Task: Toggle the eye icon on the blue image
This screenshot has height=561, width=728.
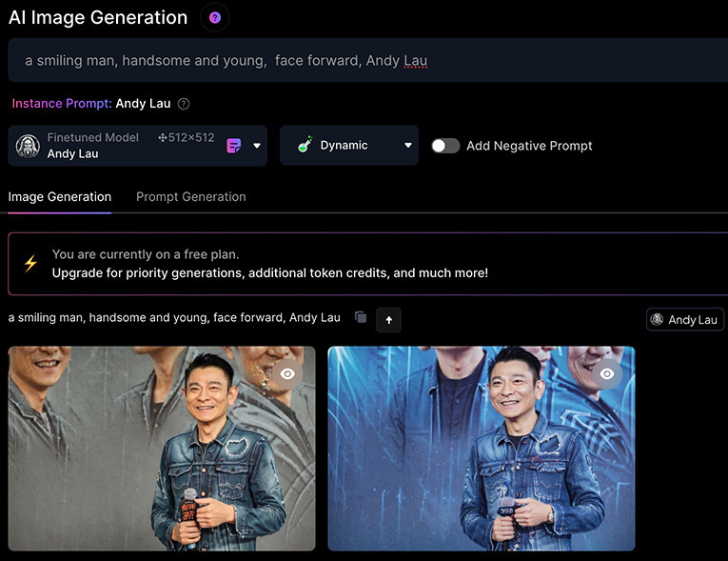Action: tap(607, 374)
